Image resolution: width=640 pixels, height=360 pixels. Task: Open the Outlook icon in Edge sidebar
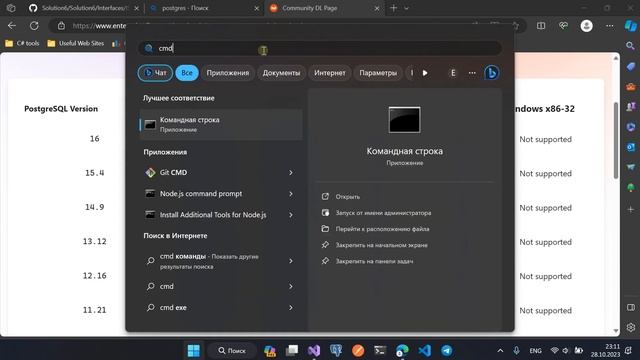coord(631,147)
